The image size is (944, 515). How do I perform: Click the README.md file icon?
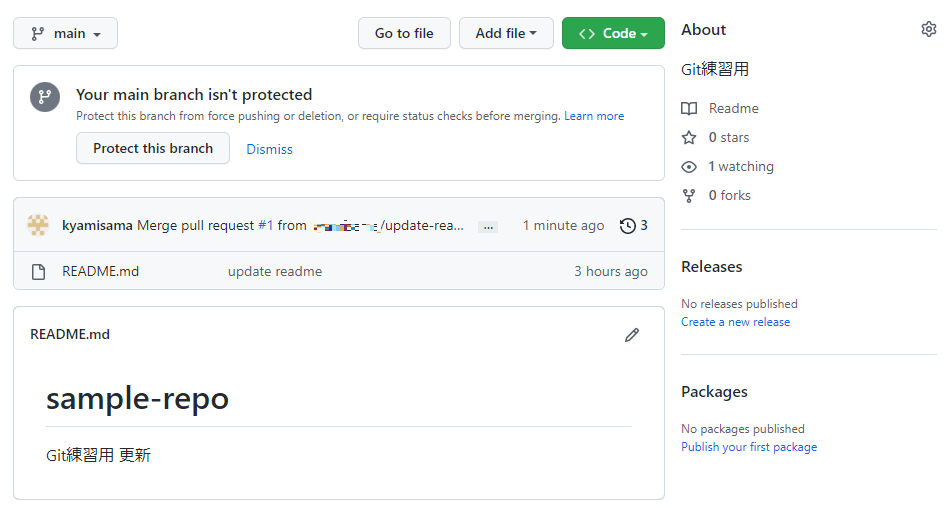[38, 272]
